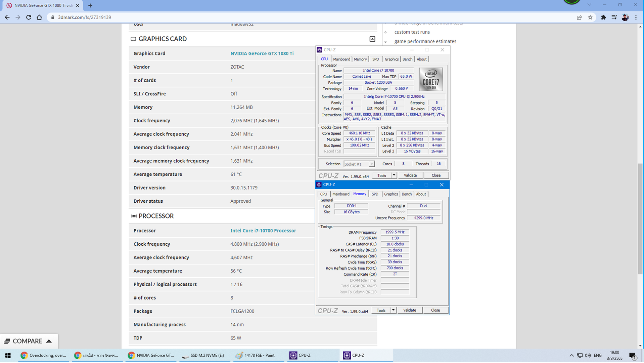This screenshot has height=363, width=644.
Task: Click Validate in upper CPU-Z window
Action: [410, 175]
